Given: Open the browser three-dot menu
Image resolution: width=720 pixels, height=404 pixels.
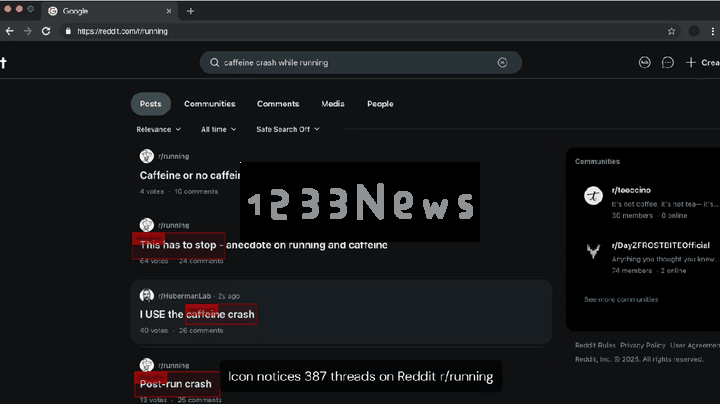Looking at the screenshot, I should pyautogui.click(x=713, y=31).
